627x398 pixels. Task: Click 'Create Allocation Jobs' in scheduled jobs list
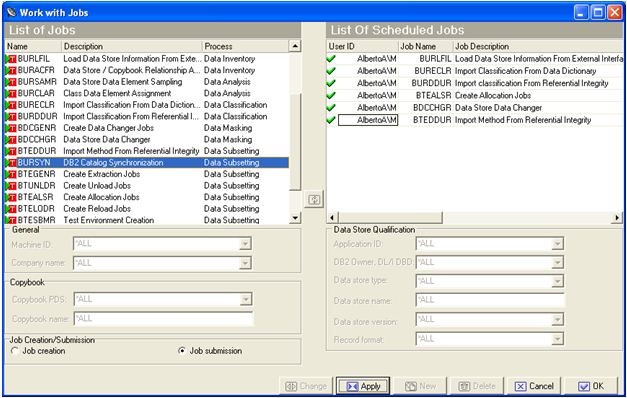(x=493, y=96)
